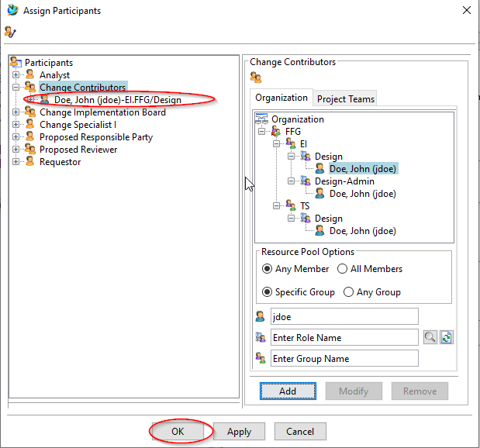Image resolution: width=480 pixels, height=448 pixels.
Task: Click the refresh icon beside Role Name field
Action: tap(446, 337)
